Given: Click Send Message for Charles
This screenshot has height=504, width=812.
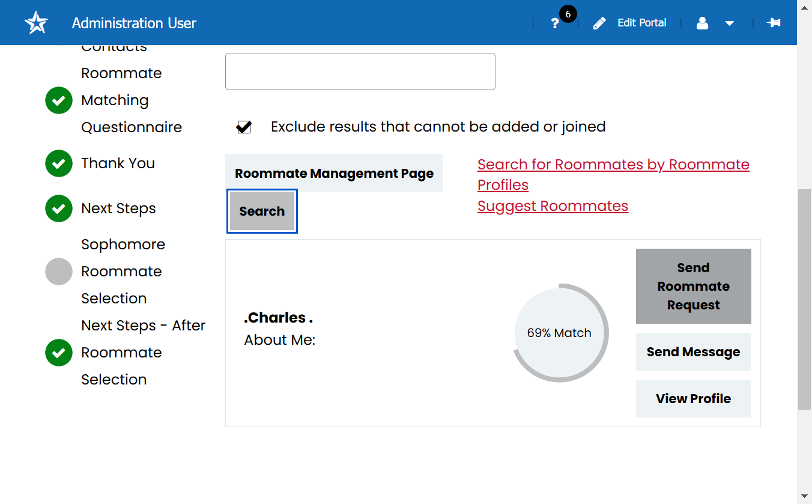Looking at the screenshot, I should 694,352.
